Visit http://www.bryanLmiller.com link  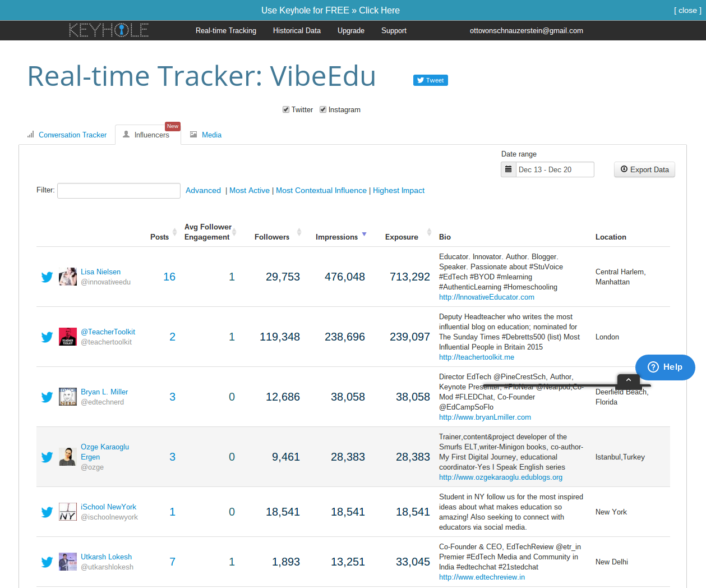coord(485,417)
